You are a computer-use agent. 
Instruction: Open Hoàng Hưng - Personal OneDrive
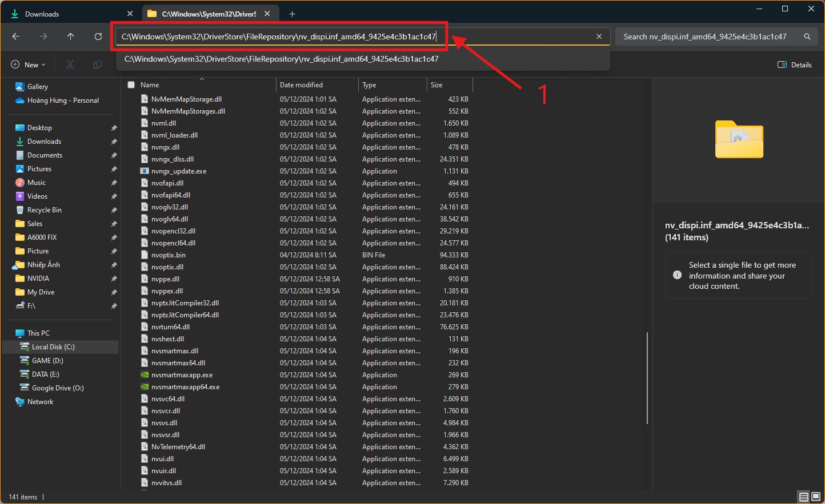(x=63, y=100)
